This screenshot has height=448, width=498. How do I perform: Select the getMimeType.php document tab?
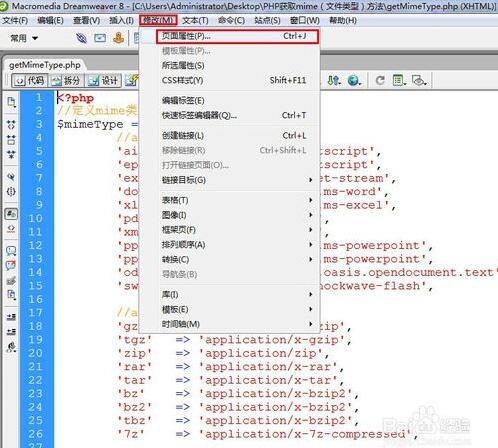[45, 65]
